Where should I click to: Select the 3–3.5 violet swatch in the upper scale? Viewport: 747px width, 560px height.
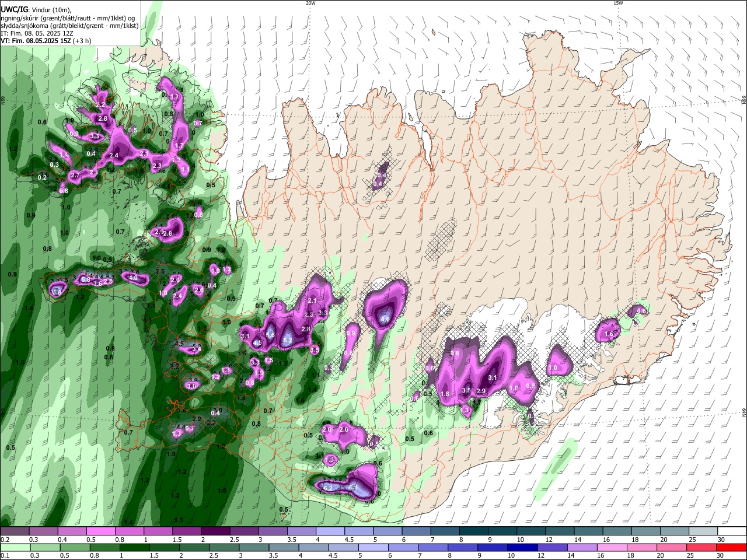[x=273, y=531]
